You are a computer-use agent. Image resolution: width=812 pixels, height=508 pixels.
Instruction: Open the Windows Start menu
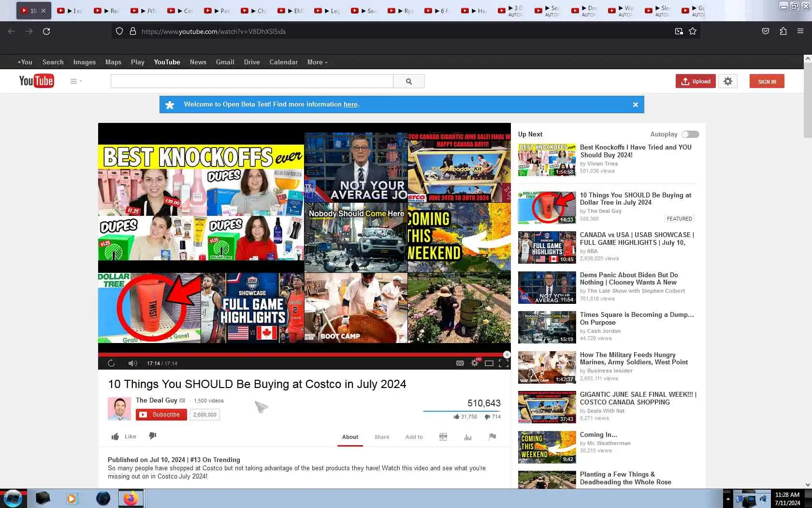tap(13, 498)
